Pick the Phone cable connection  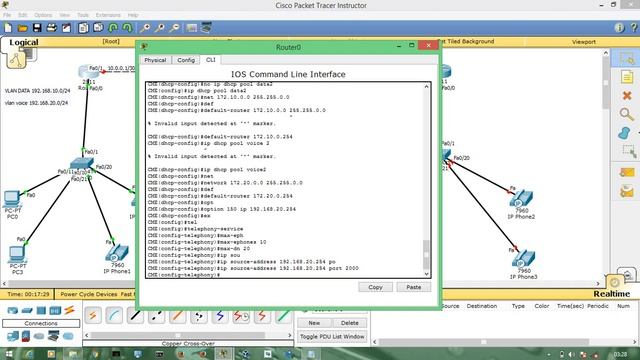[x=199, y=316]
